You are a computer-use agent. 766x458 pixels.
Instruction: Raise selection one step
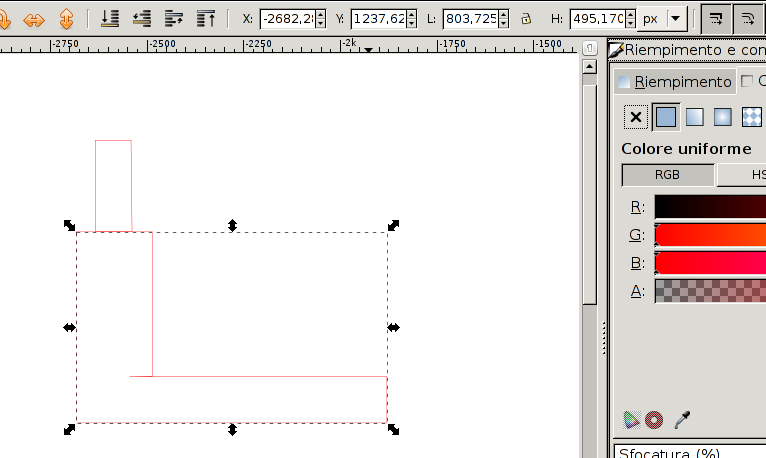pyautogui.click(x=174, y=19)
